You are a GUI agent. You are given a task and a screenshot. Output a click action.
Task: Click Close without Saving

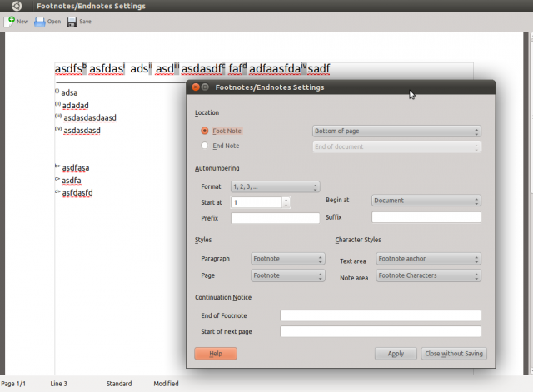453,353
